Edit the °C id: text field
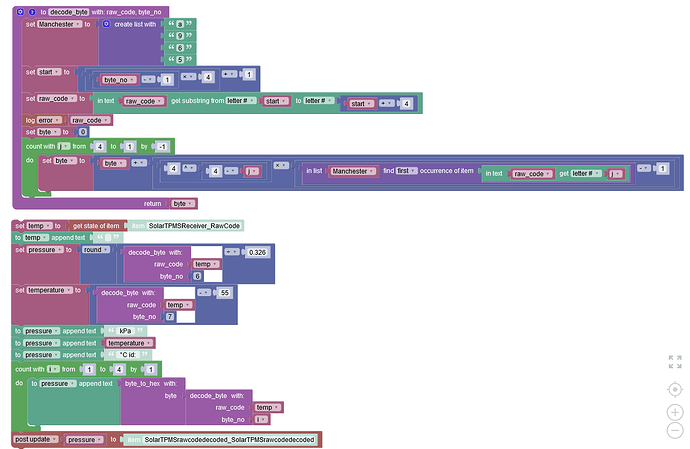The image size is (690, 449). pos(128,355)
